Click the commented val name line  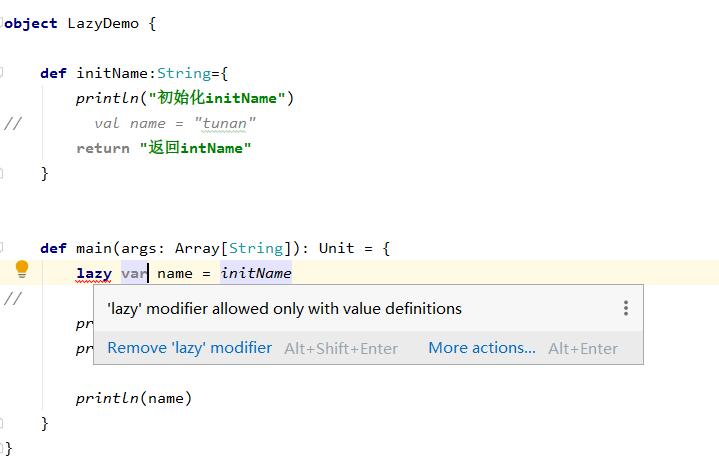click(175, 123)
